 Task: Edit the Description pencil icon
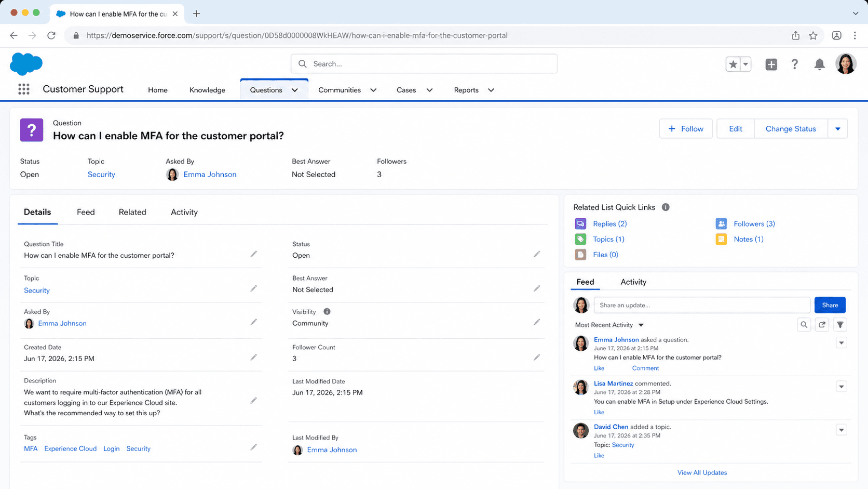[x=253, y=401]
